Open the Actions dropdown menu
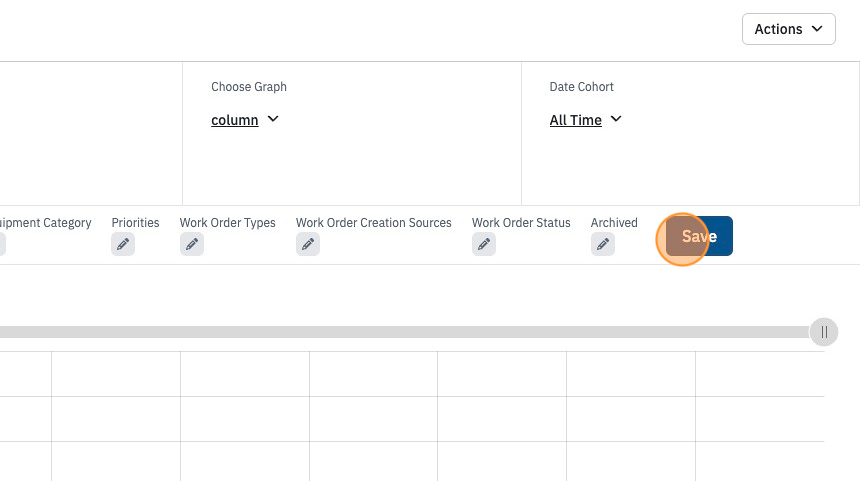Viewport: 860px width, 481px height. (x=789, y=29)
